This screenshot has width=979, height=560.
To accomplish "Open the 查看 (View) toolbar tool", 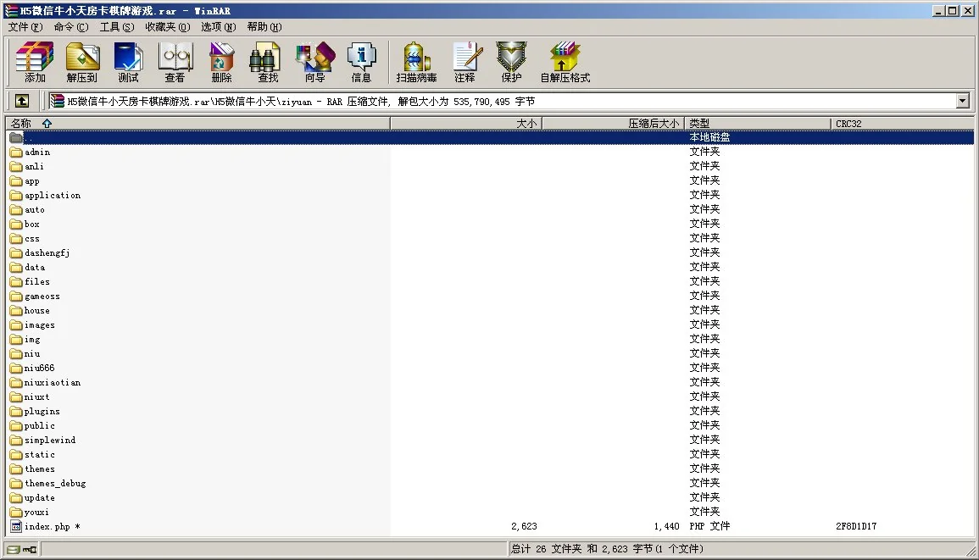I will pyautogui.click(x=175, y=63).
